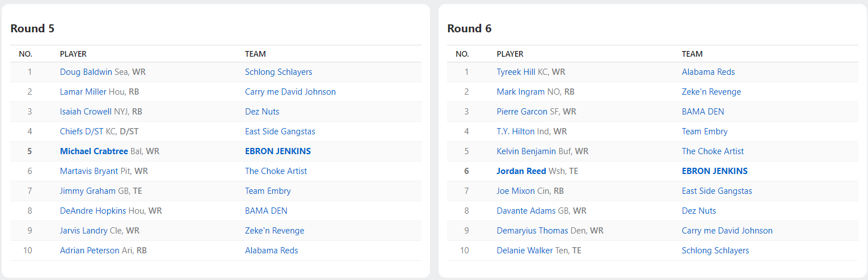The width and height of the screenshot is (868, 280).
Task: Click Lamar Miller player name
Action: [x=83, y=92]
